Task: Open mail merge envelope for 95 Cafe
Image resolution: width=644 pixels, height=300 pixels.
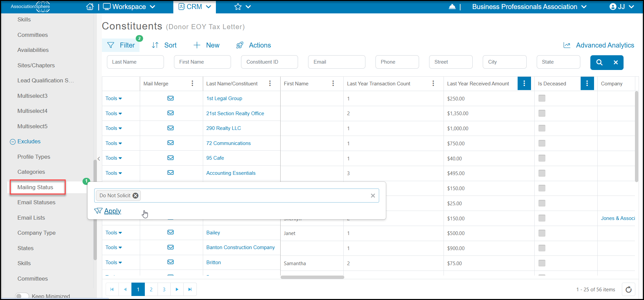Action: point(171,158)
